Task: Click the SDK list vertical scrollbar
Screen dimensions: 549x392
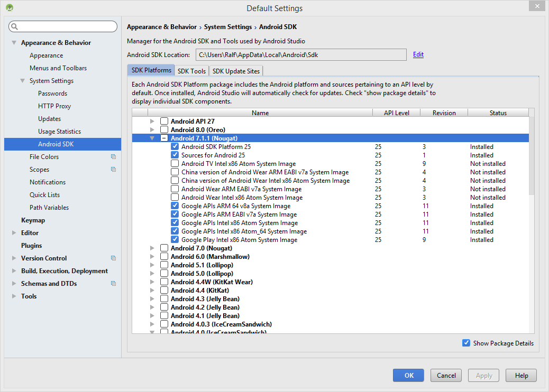Action: click(x=532, y=156)
